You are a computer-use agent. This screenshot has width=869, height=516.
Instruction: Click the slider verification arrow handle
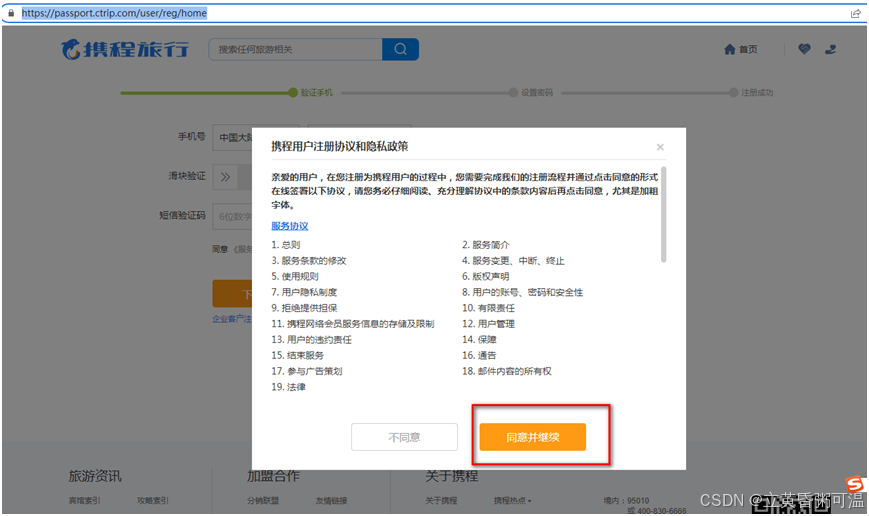click(x=225, y=177)
